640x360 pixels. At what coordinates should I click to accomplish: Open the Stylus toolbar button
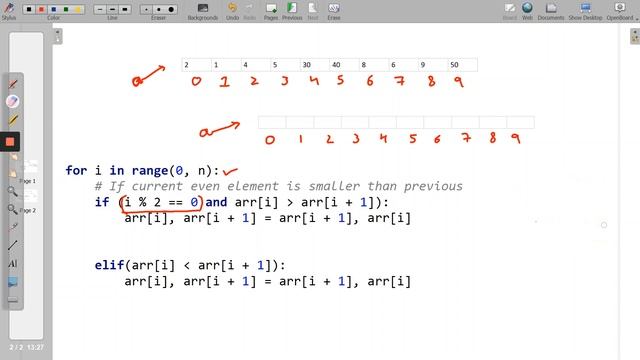(x=9, y=11)
